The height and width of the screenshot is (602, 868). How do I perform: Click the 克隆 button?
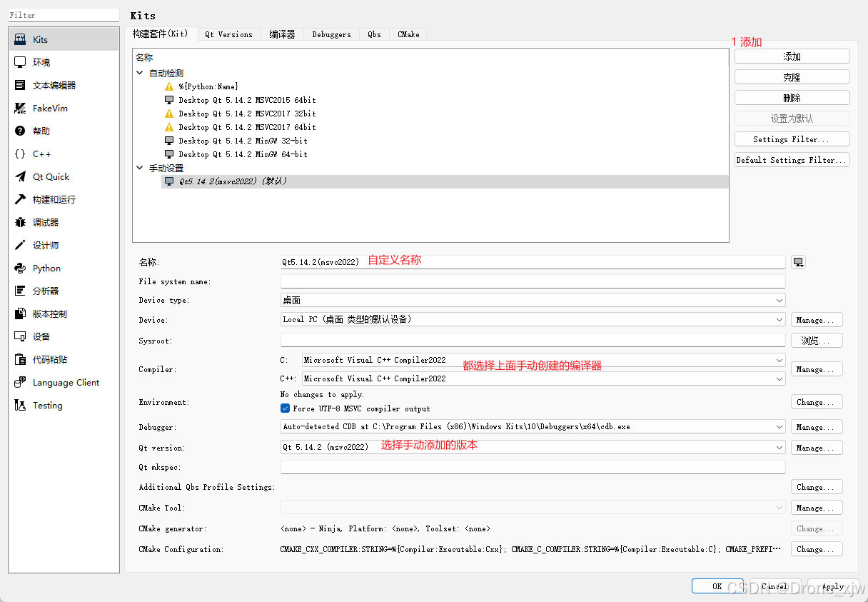[792, 77]
